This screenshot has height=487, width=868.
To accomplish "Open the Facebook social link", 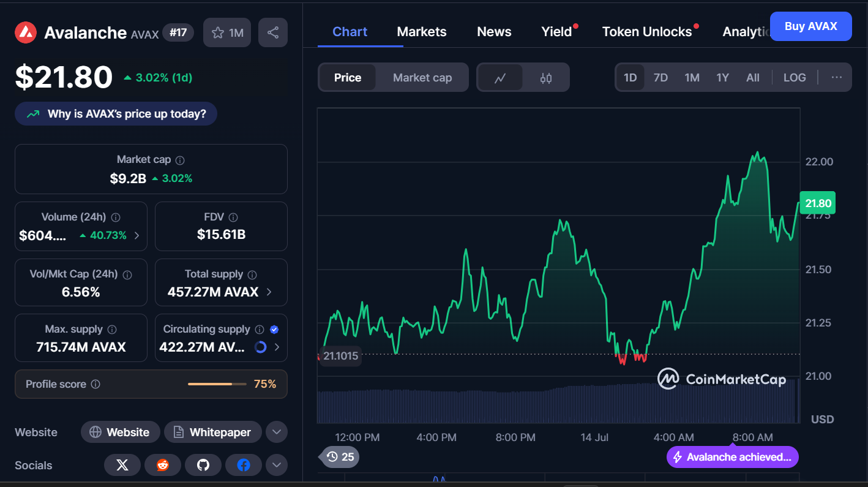I will coord(244,466).
